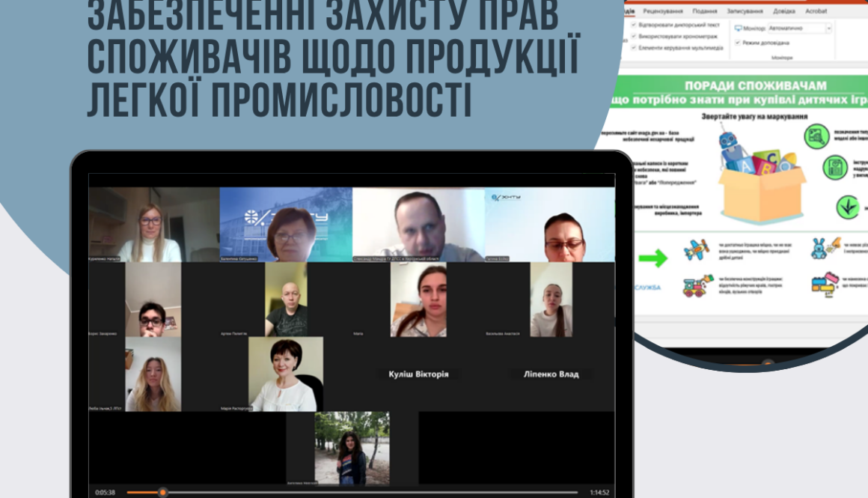Select the Monitor icon in the Записування ribbon

pos(739,28)
